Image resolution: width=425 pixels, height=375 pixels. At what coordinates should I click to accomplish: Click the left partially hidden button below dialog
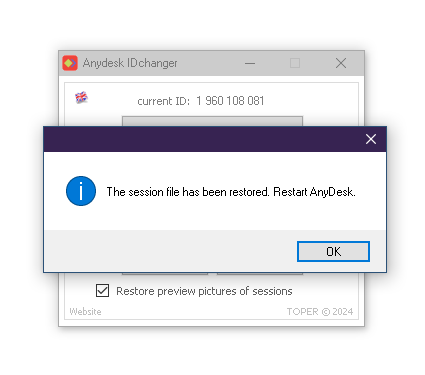click(x=165, y=274)
